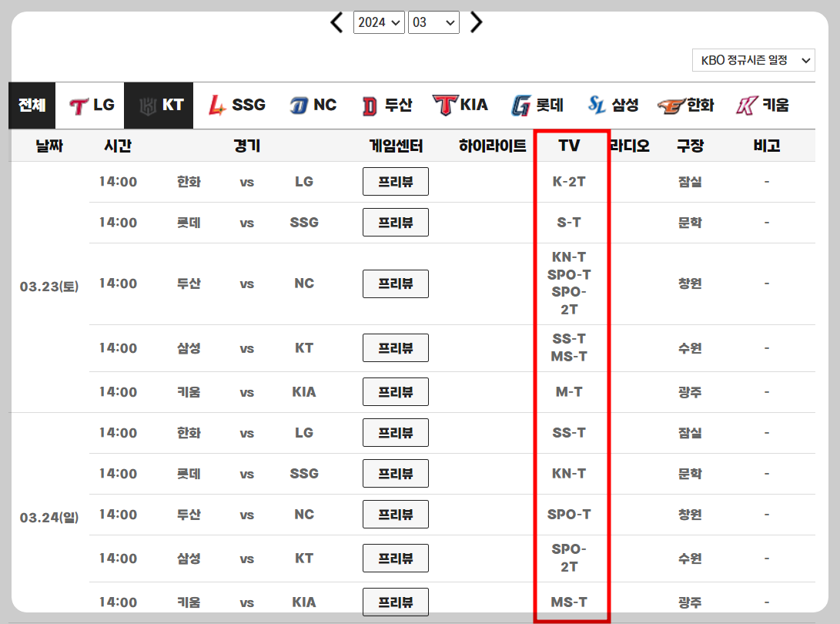Viewport: 840px width, 624px height.
Task: Click the 구장 column header
Action: 690,146
